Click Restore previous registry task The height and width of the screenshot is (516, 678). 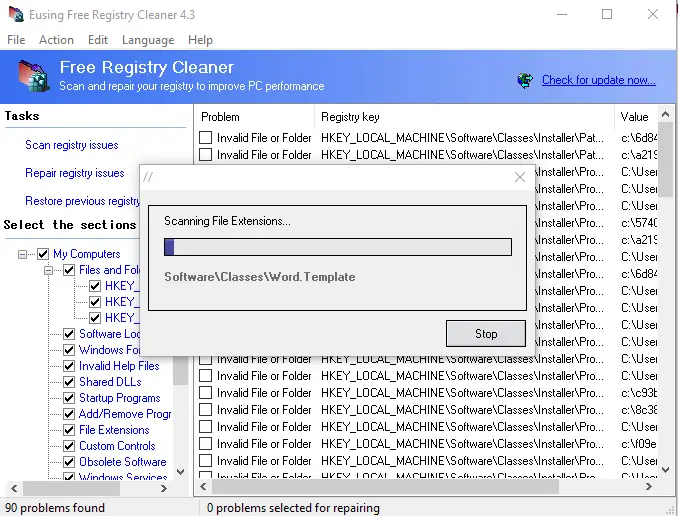(82, 201)
